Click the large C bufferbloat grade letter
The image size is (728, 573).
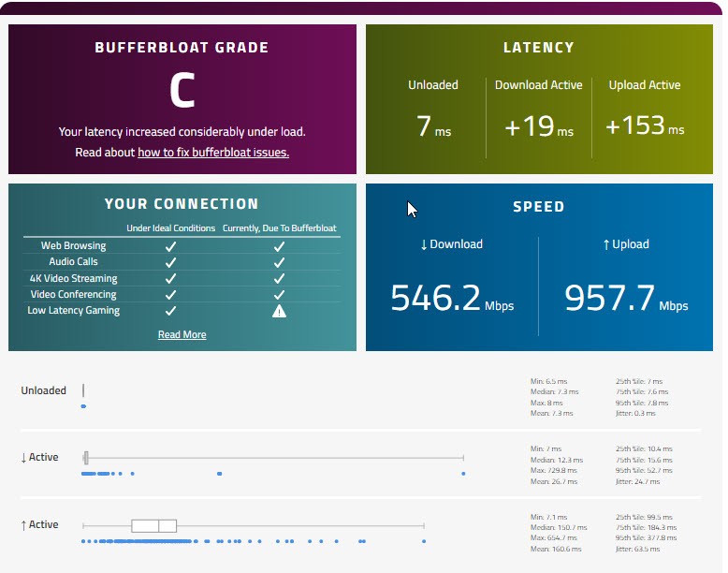pos(182,91)
